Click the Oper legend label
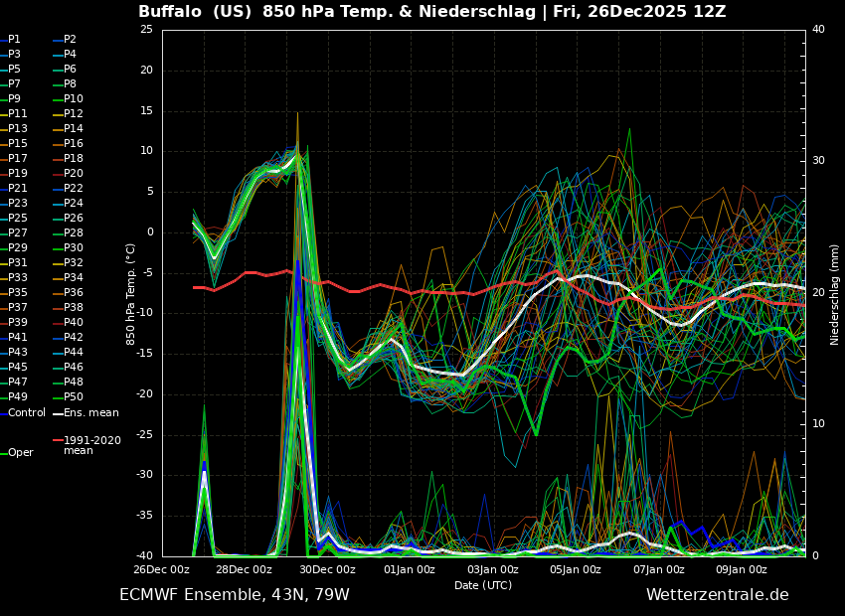 click(21, 453)
